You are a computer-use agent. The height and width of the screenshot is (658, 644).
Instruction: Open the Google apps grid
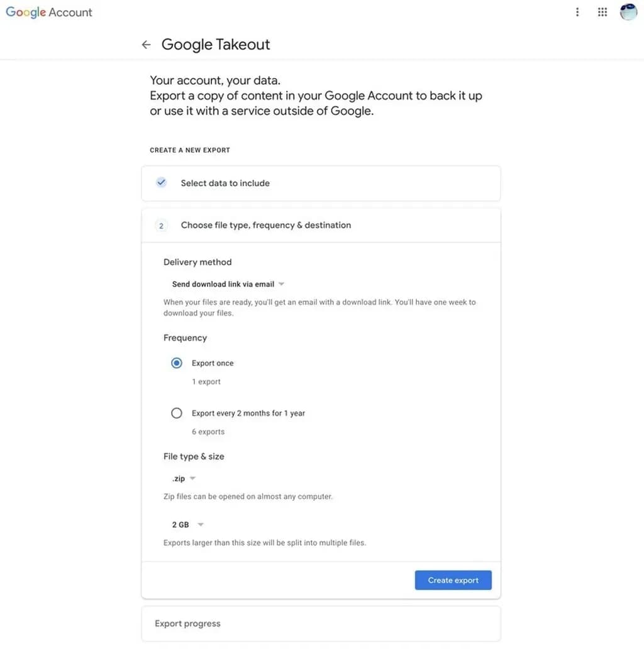(602, 12)
